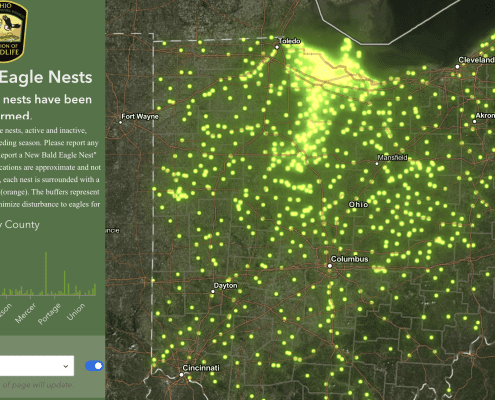Viewport: 495px width, 400px height.
Task: Click the Cleveland city marker dot
Action: pyautogui.click(x=457, y=67)
